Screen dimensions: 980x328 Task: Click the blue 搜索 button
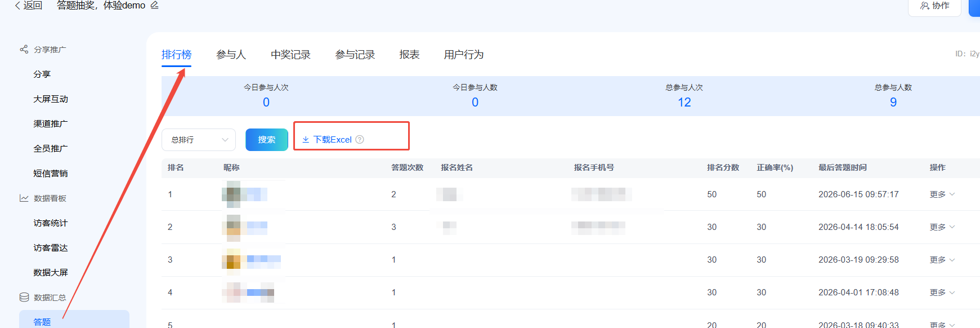click(x=267, y=140)
